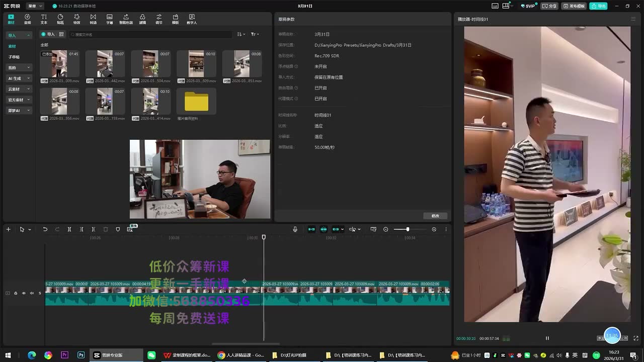The width and height of the screenshot is (644, 362).
Task: Adjust the timeline zoom slider
Action: tap(408, 229)
